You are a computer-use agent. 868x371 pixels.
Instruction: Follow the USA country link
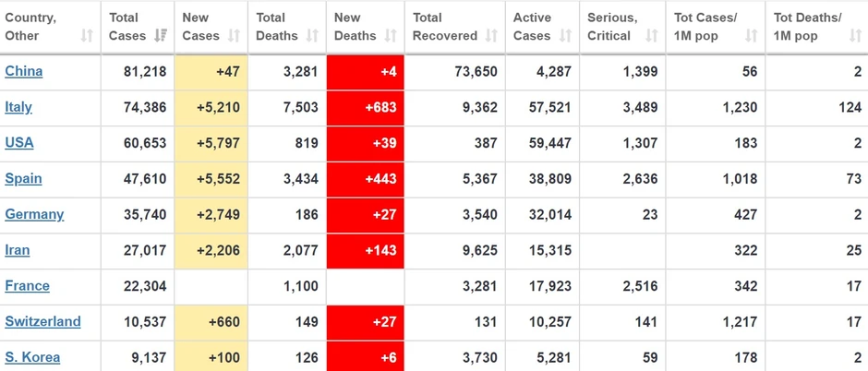[x=19, y=143]
